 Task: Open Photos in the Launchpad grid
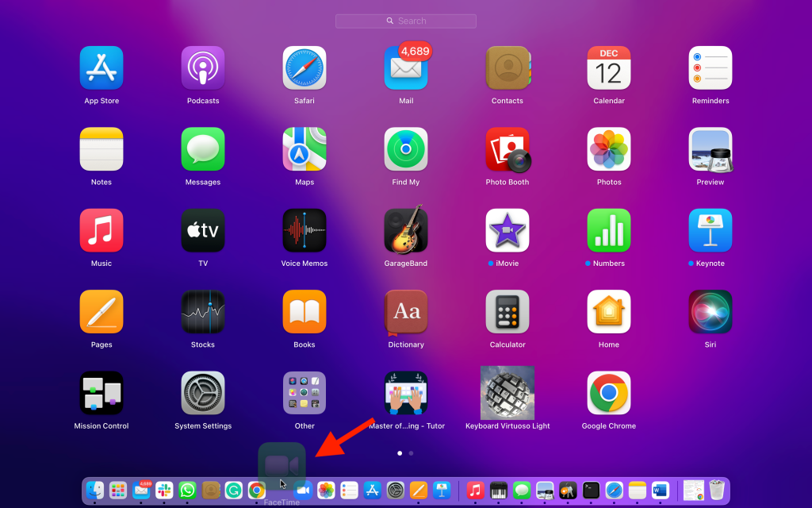click(609, 149)
